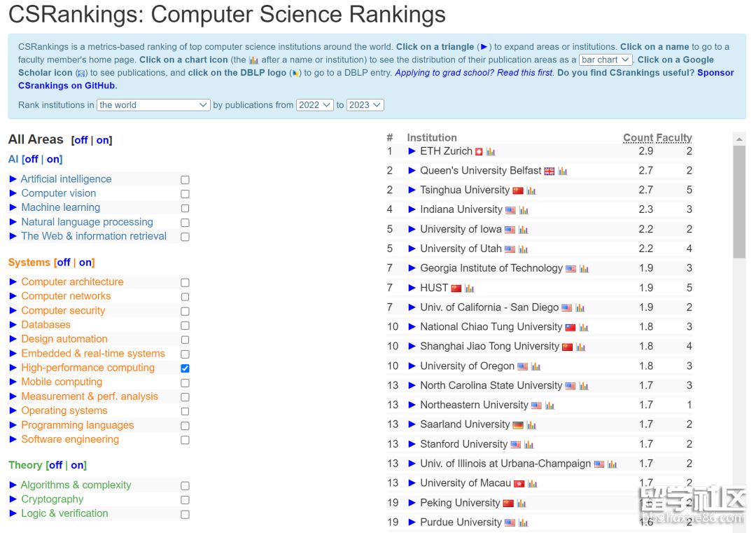Open the National Chiao Tung University chart icon

pyautogui.click(x=584, y=328)
